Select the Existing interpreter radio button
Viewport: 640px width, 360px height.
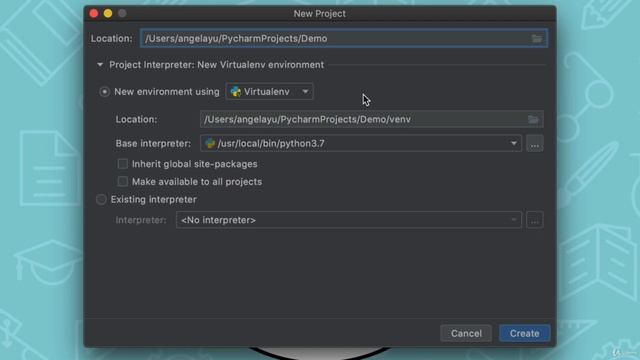click(101, 200)
